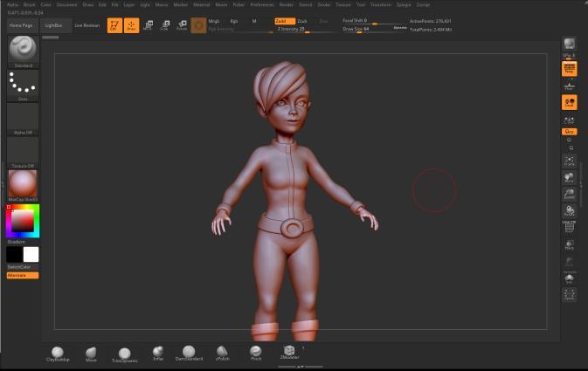Open the Tool menu
Screen dimensions: 588x371
361,5
